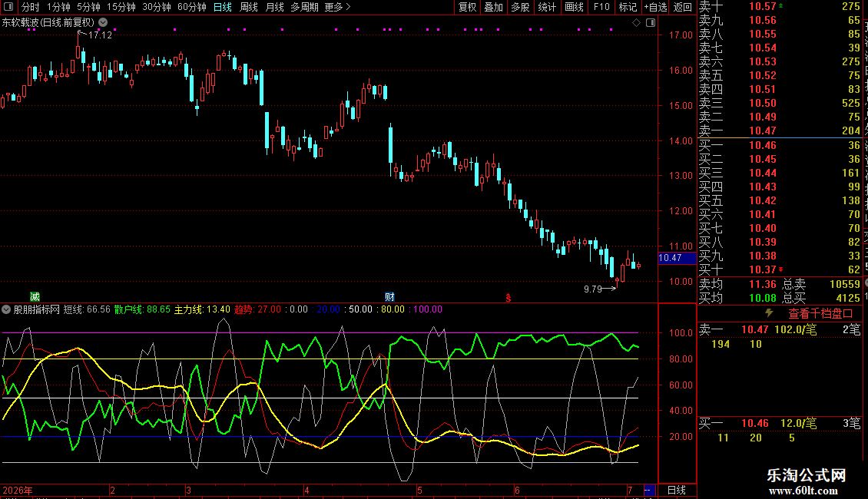Open the stock name options circle arrow

(x=103, y=22)
